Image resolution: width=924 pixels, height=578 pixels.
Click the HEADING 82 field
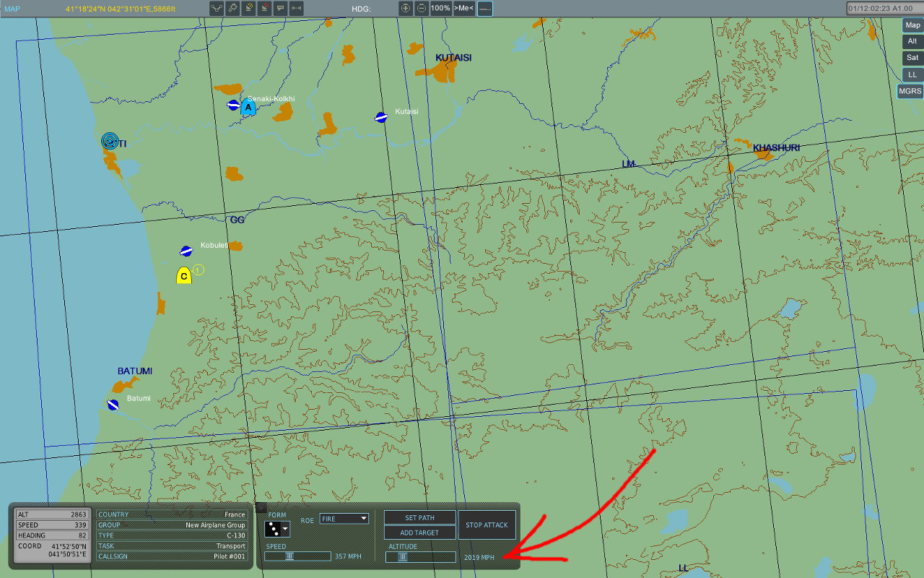coord(52,535)
